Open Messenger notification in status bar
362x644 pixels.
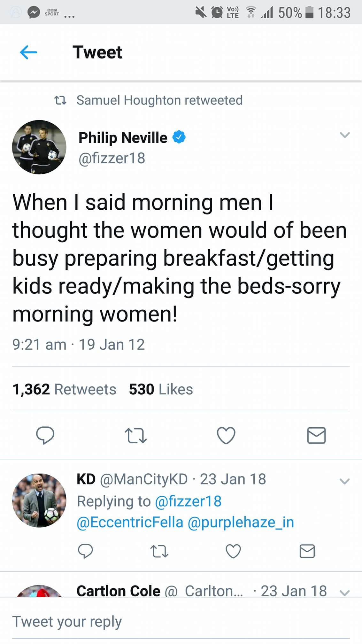34,13
